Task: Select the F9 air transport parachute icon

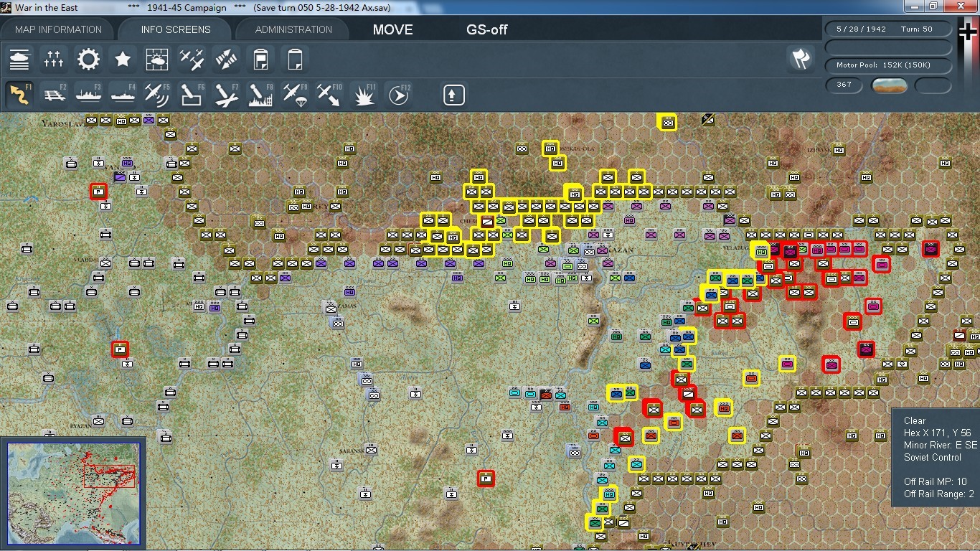Action: pyautogui.click(x=295, y=95)
